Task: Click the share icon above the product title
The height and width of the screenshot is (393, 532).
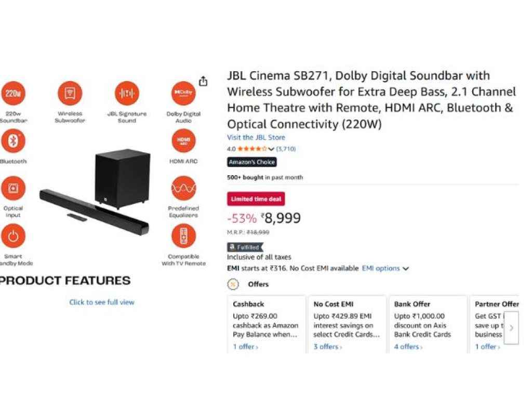Action: coord(203,81)
